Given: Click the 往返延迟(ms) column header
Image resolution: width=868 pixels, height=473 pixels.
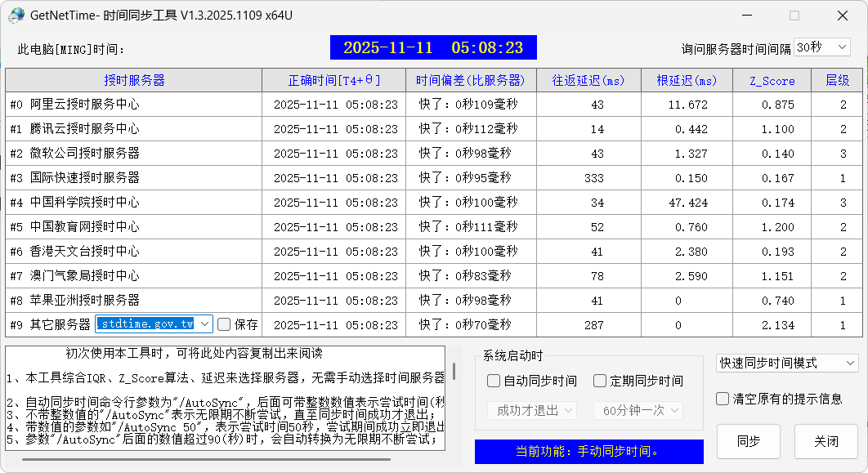Looking at the screenshot, I should 588,80.
